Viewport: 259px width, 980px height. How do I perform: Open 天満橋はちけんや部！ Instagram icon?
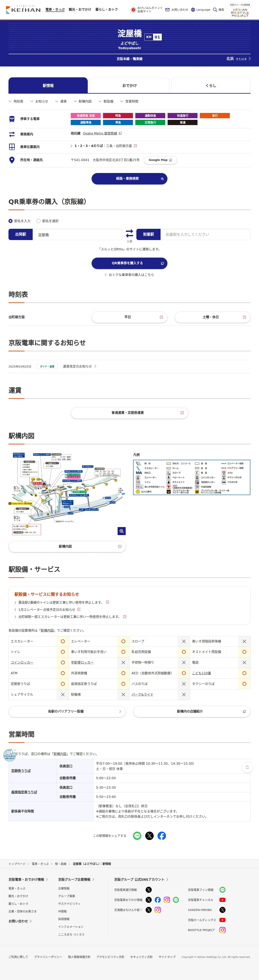[158, 910]
